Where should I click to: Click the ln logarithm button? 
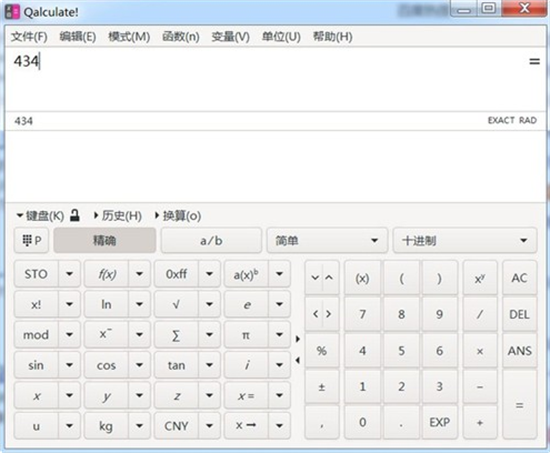[107, 304]
